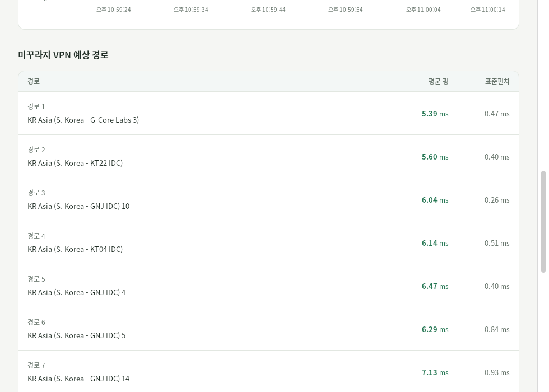
Task: Select KR Asia GNJ IDC 14 route
Action: point(78,379)
